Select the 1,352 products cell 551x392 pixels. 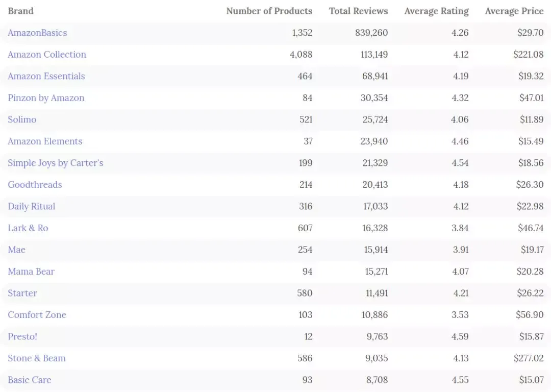point(302,33)
